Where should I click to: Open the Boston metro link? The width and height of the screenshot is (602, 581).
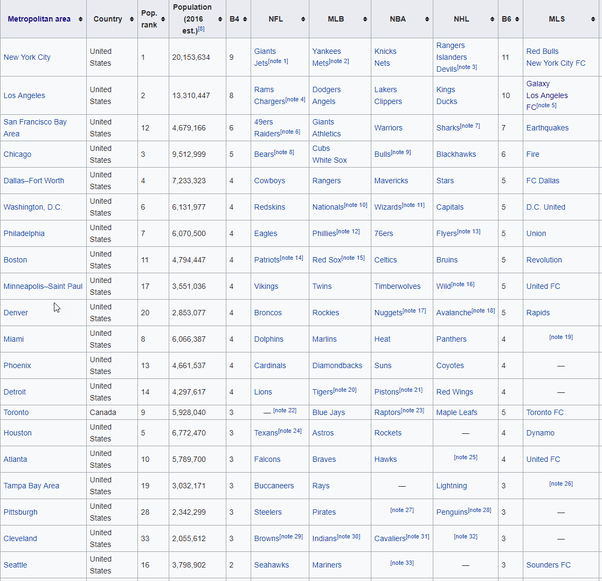[15, 260]
